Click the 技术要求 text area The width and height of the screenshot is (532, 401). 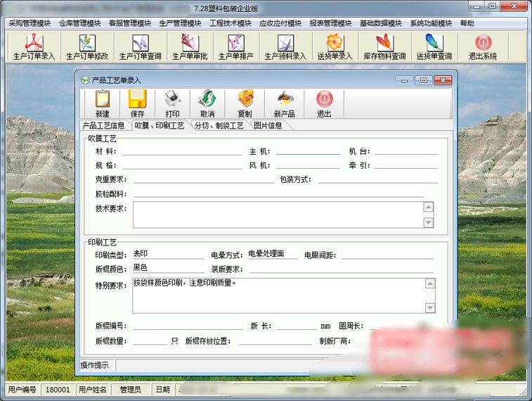click(x=278, y=215)
